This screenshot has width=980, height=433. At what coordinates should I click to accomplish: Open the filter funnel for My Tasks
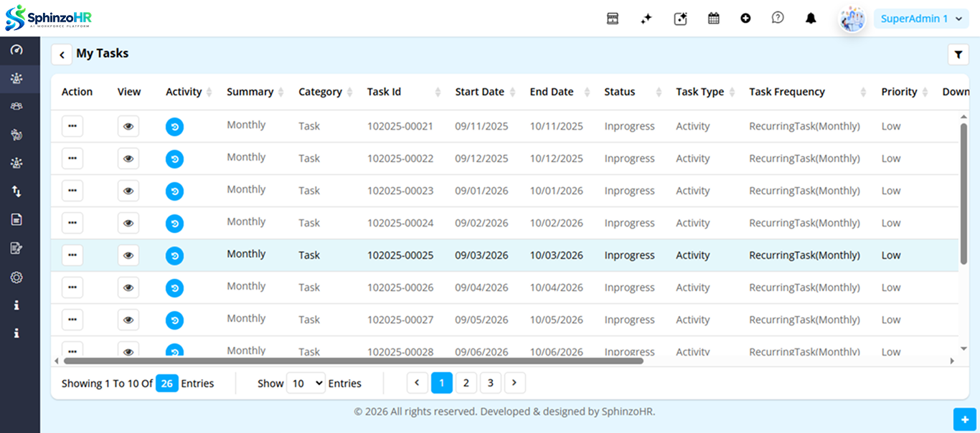[x=958, y=54]
